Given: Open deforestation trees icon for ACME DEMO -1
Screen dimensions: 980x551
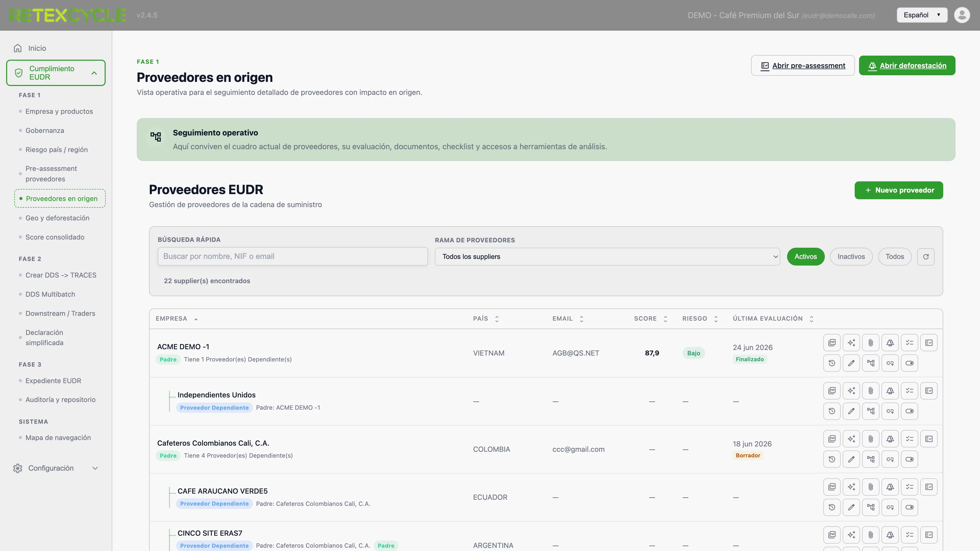Looking at the screenshot, I should pyautogui.click(x=890, y=343).
